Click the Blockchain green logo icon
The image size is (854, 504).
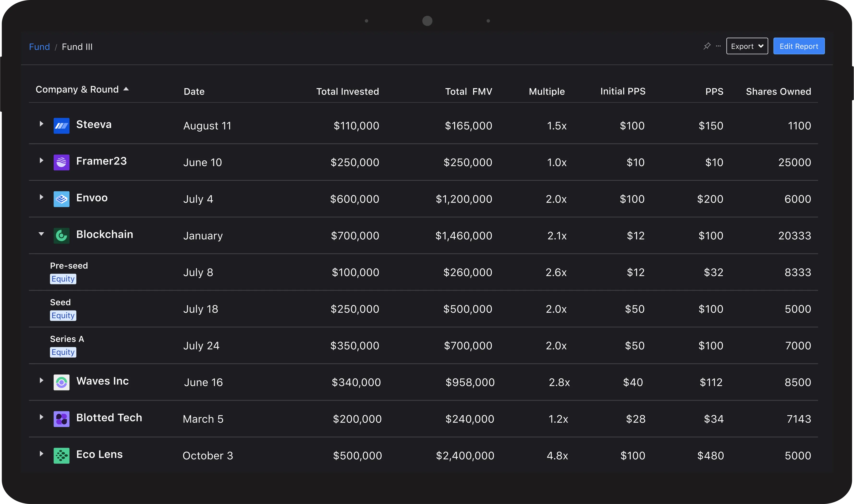point(61,236)
